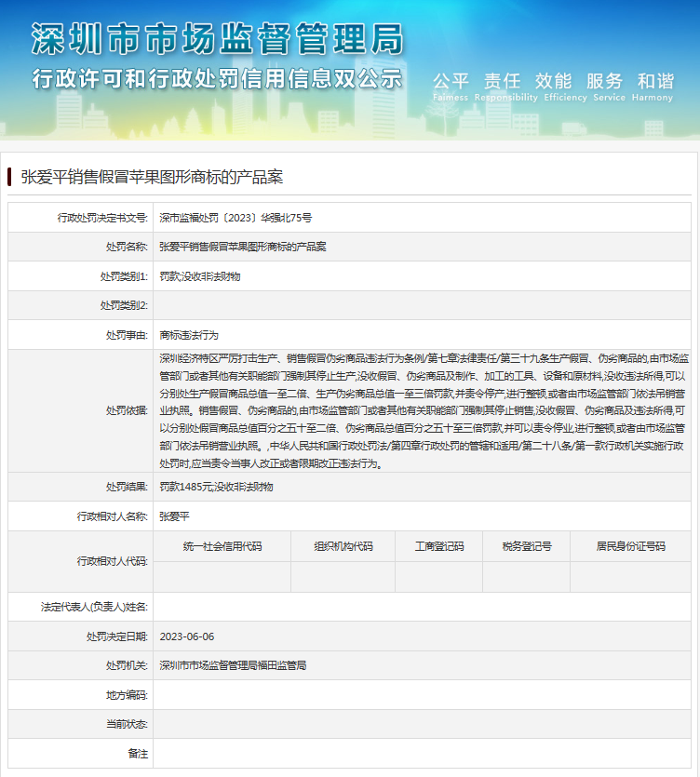This screenshot has height=777, width=700.
Task: Click the 深圳市市场监督管理局 banner title
Action: pos(218,39)
